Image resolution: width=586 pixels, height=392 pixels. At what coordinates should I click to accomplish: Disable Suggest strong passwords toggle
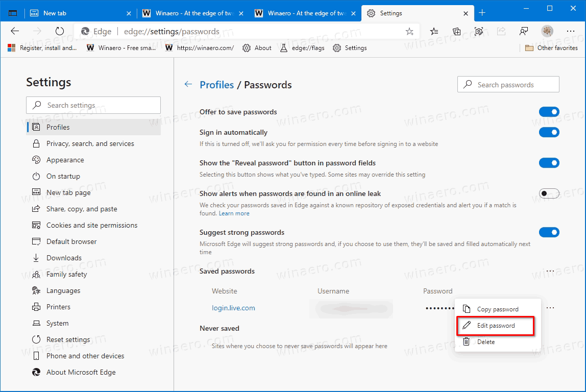point(549,232)
